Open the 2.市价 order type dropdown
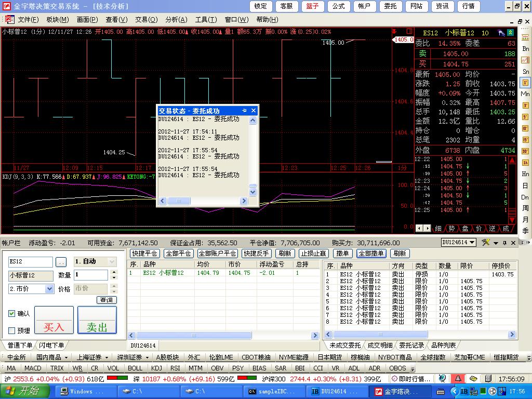 pyautogui.click(x=49, y=288)
